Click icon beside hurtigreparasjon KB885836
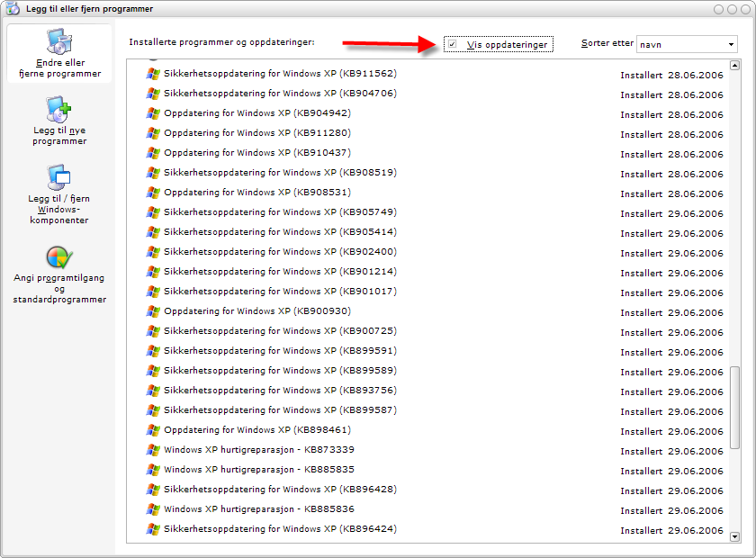The width and height of the screenshot is (756, 558). pyautogui.click(x=153, y=509)
